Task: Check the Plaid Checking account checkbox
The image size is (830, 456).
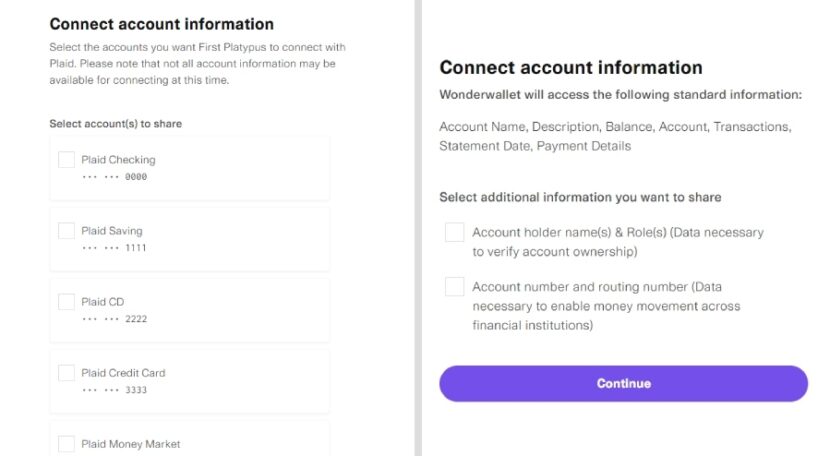Action: pyautogui.click(x=67, y=160)
